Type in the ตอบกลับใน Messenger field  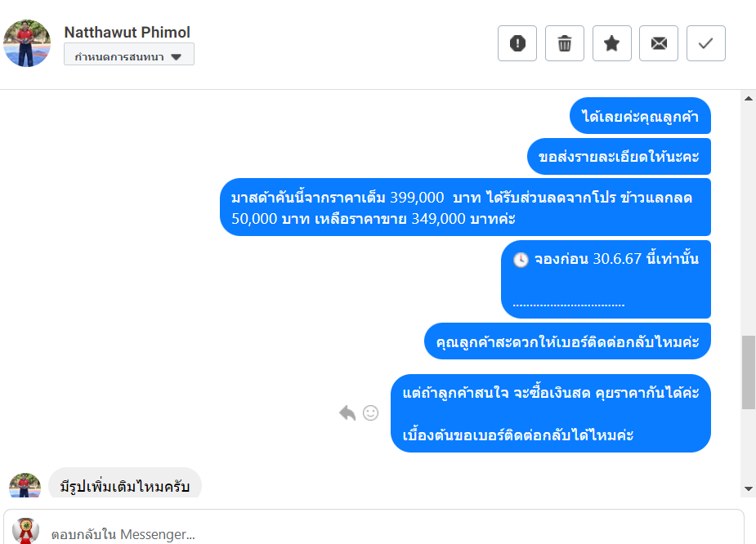[x=392, y=534]
